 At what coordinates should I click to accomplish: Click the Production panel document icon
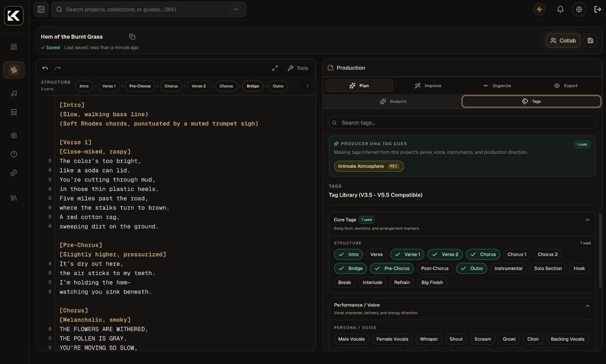[330, 68]
